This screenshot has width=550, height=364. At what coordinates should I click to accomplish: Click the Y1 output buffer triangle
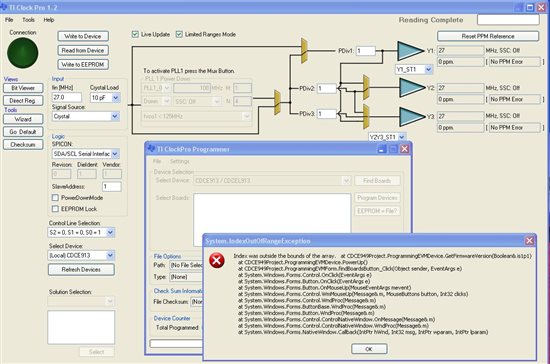point(410,51)
